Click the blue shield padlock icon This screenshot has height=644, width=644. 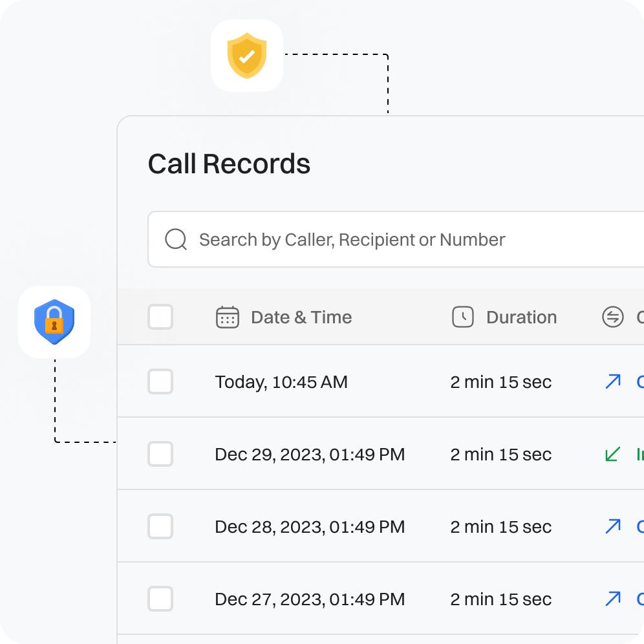[x=54, y=322]
